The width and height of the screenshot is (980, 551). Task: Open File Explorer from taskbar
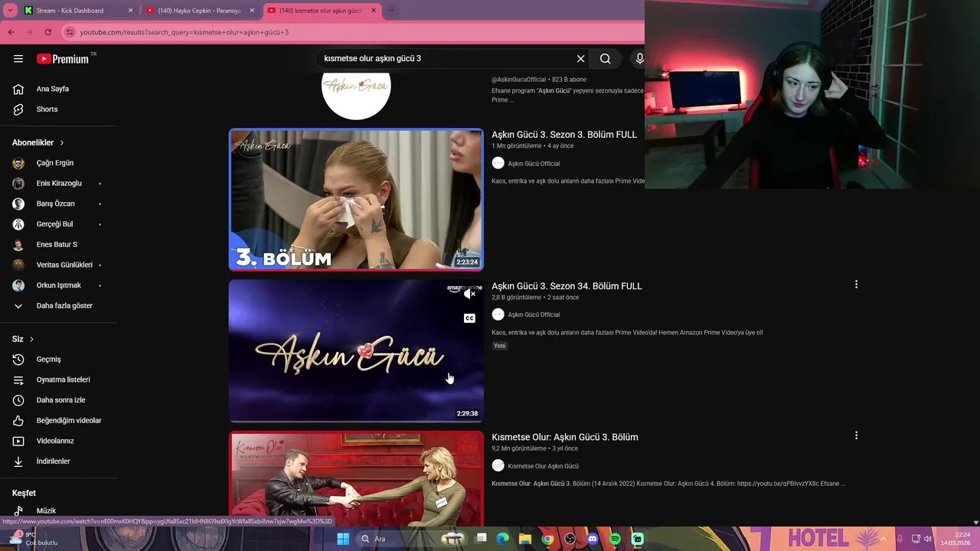[525, 539]
